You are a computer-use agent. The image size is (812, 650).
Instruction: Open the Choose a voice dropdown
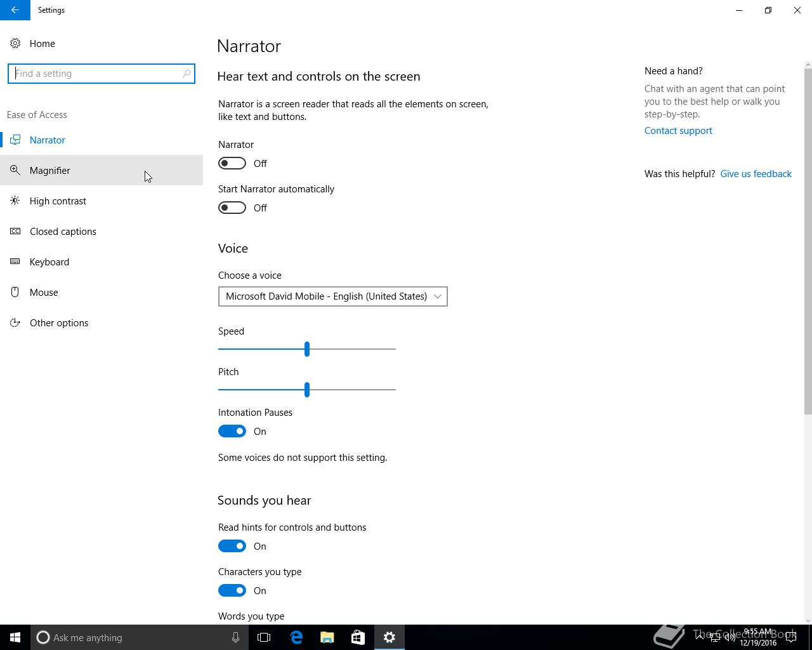333,296
